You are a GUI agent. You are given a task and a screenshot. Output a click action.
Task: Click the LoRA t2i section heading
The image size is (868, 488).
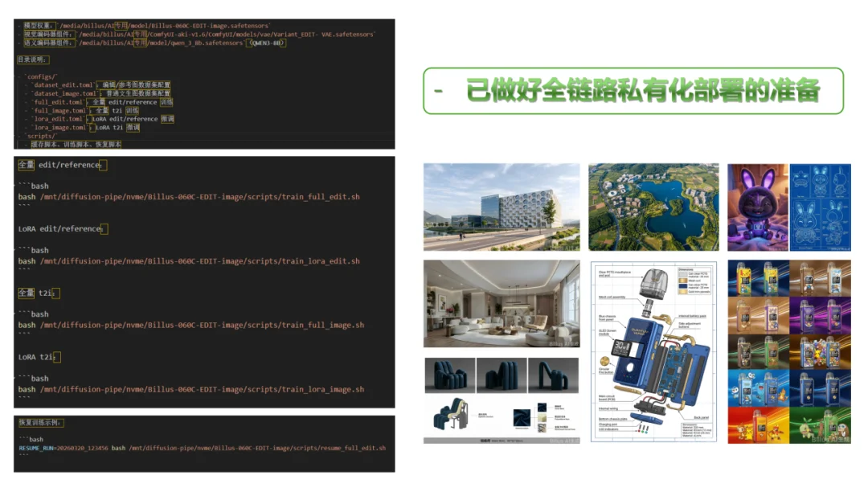(37, 357)
